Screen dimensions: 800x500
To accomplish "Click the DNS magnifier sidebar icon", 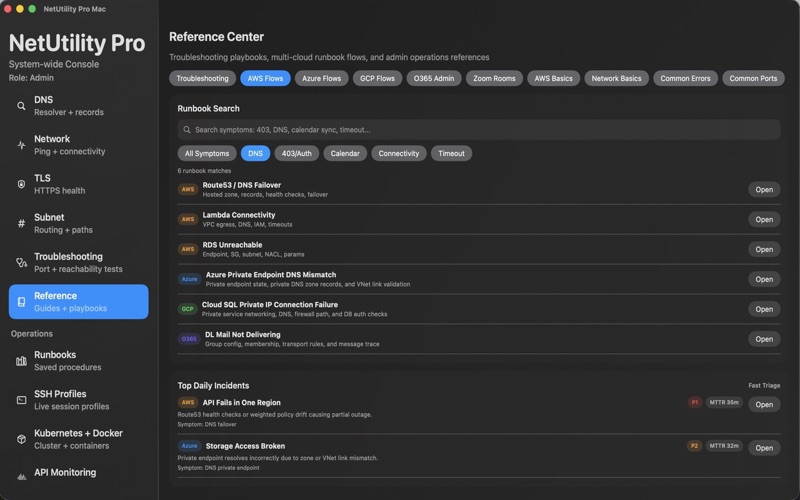I will pyautogui.click(x=21, y=106).
